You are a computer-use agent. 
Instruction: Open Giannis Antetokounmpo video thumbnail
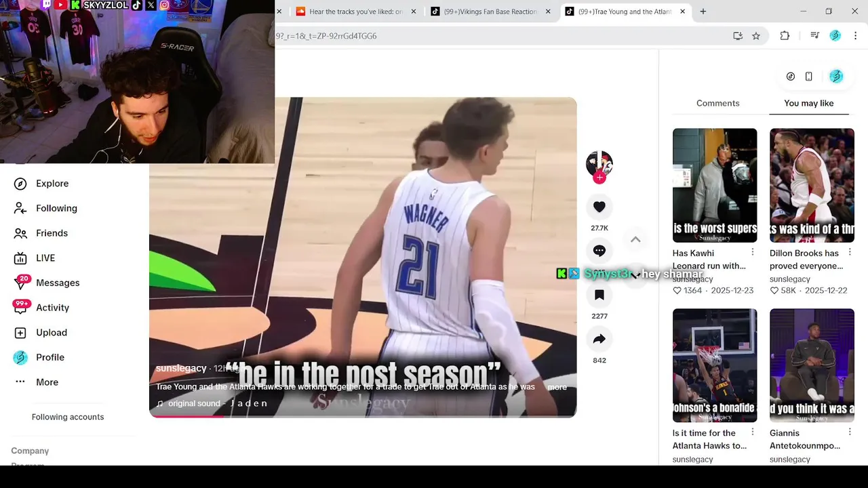pos(812,365)
